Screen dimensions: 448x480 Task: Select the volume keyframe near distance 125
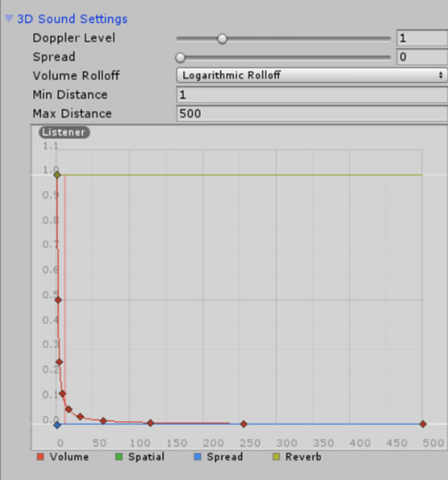coord(150,423)
